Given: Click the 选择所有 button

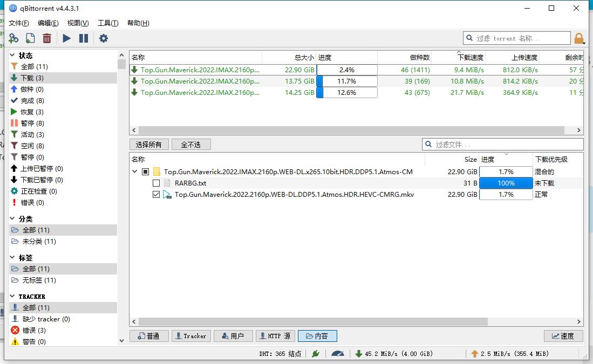Looking at the screenshot, I should click(148, 145).
